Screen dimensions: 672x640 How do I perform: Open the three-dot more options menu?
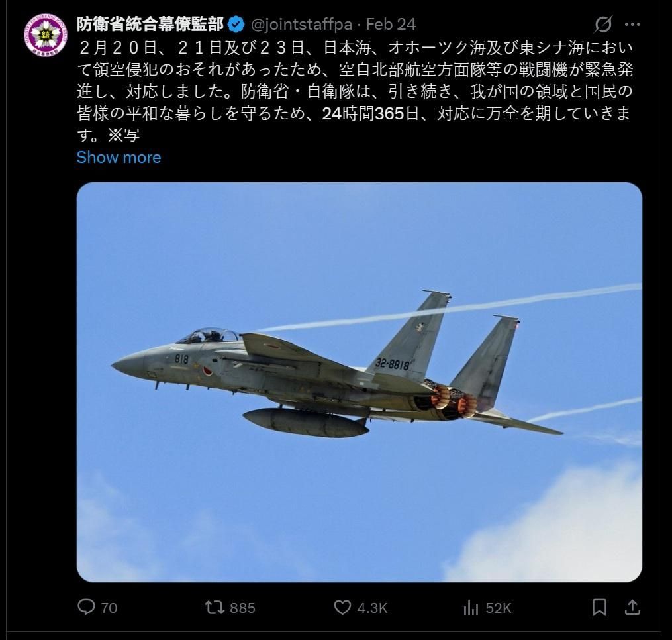point(632,25)
